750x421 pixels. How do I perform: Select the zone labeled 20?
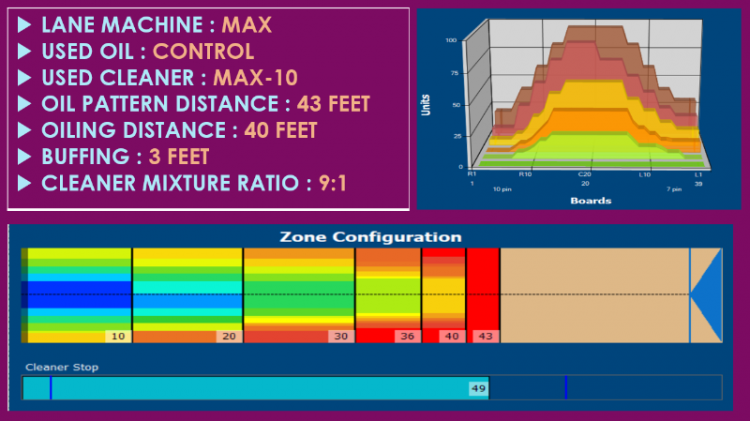click(x=188, y=295)
